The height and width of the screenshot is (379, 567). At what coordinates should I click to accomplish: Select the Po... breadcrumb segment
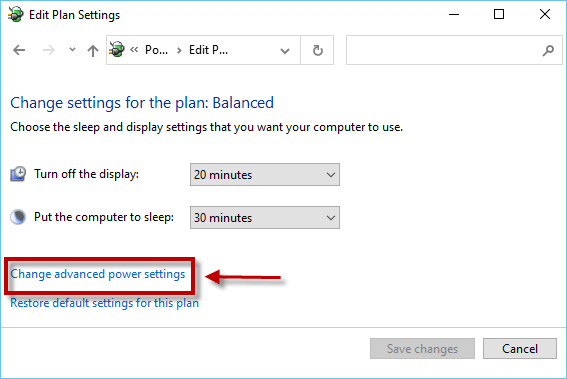pyautogui.click(x=156, y=50)
